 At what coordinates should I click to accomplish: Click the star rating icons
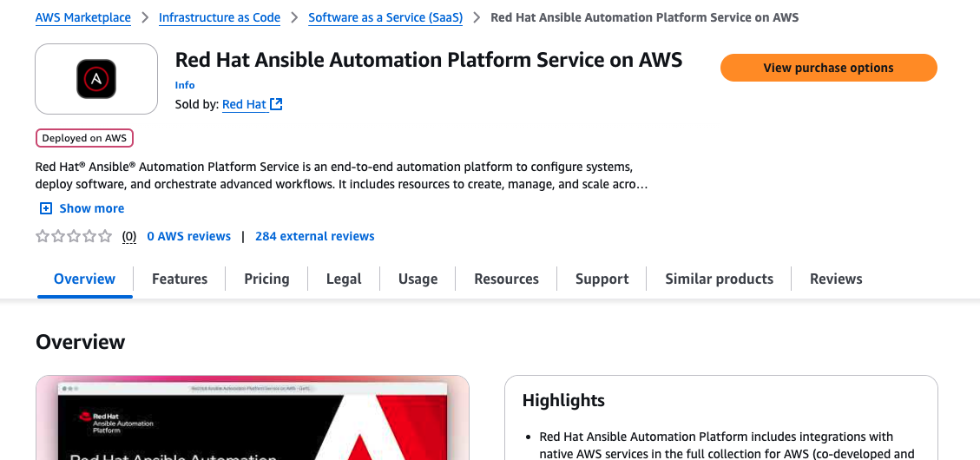tap(74, 236)
